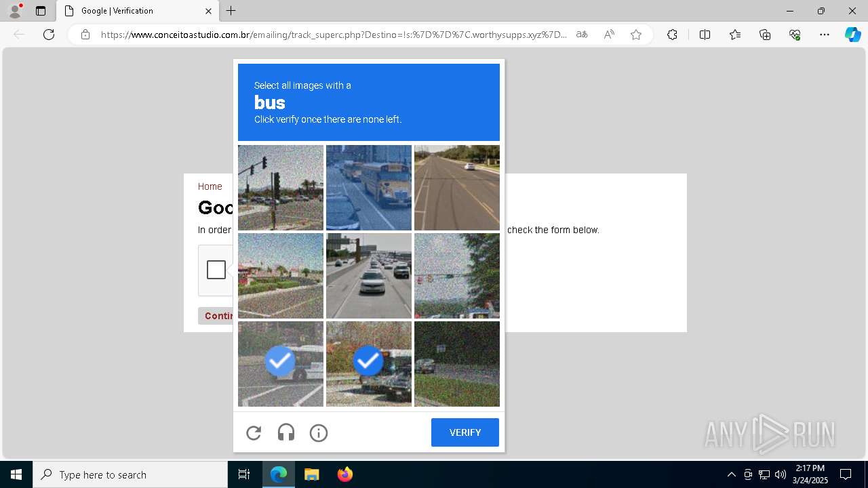Image resolution: width=868 pixels, height=488 pixels.
Task: Select the tile with trees and signal pole
Action: 457,276
